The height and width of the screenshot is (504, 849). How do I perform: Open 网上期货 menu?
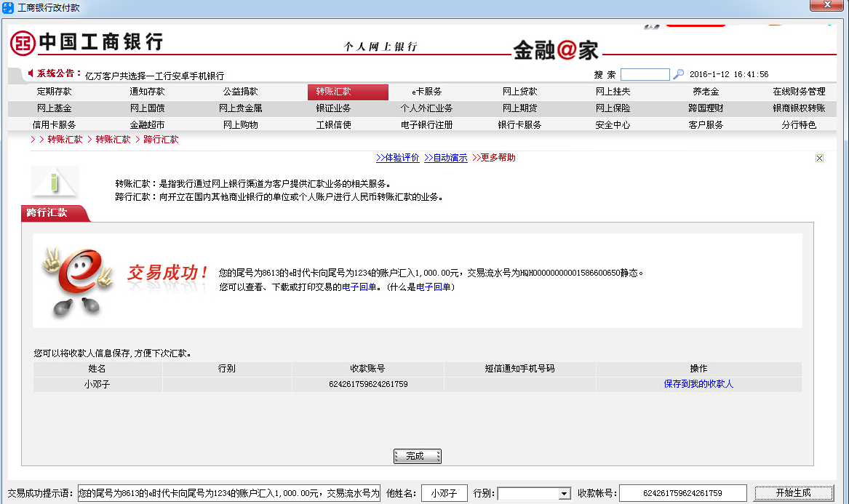click(519, 108)
